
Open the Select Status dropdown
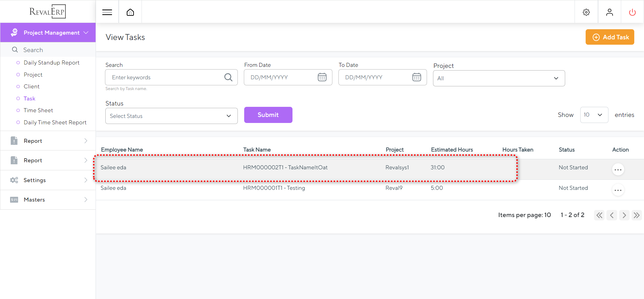171,116
